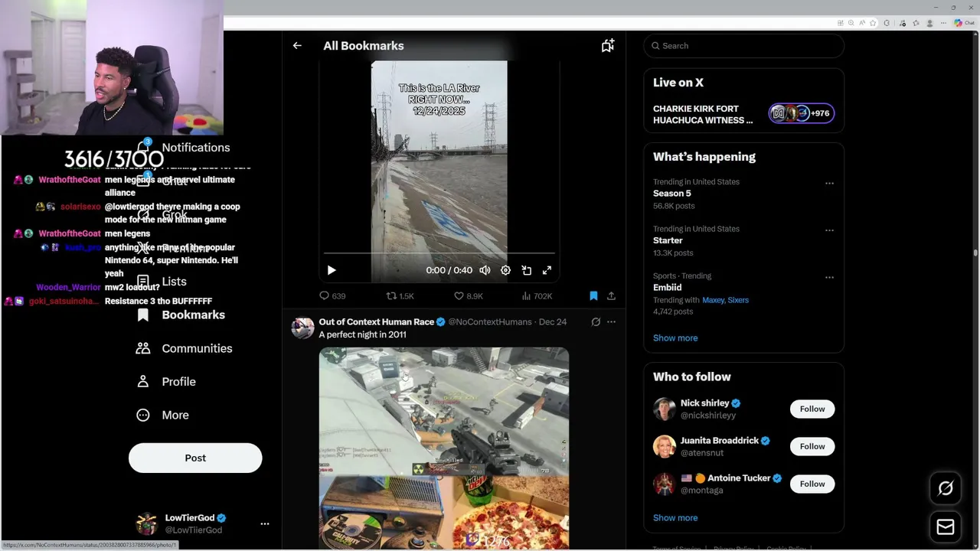
Task: Open the @montaga handle
Action: click(x=701, y=491)
